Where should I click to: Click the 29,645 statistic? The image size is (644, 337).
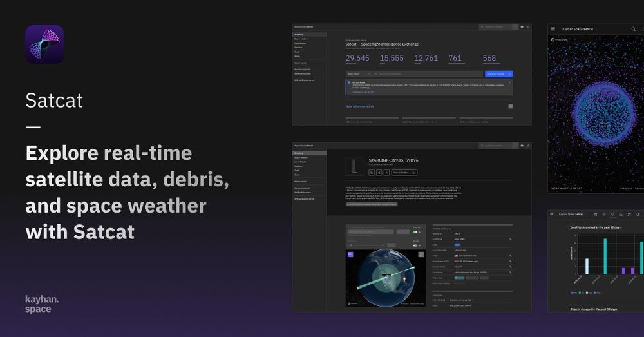[x=357, y=59]
